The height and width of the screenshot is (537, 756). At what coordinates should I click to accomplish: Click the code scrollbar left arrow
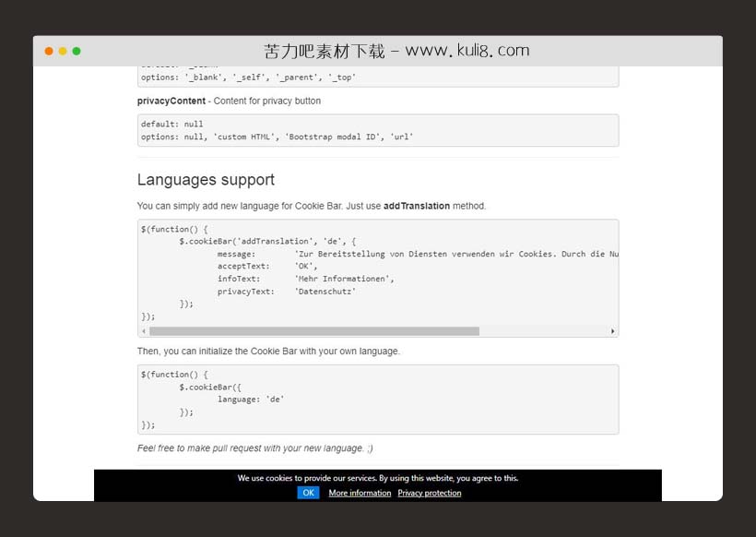(143, 331)
